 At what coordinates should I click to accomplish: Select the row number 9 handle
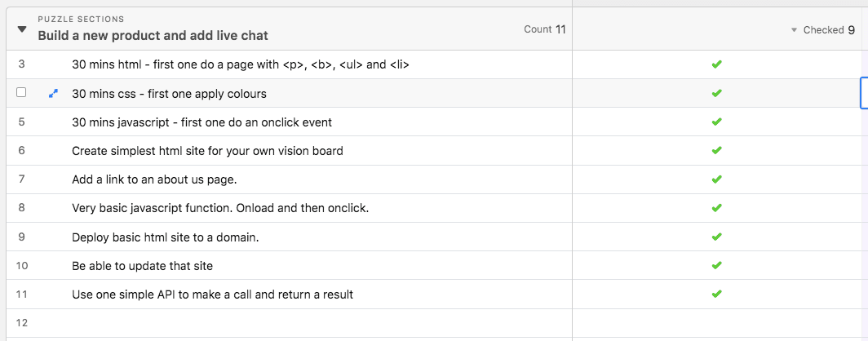[21, 237]
